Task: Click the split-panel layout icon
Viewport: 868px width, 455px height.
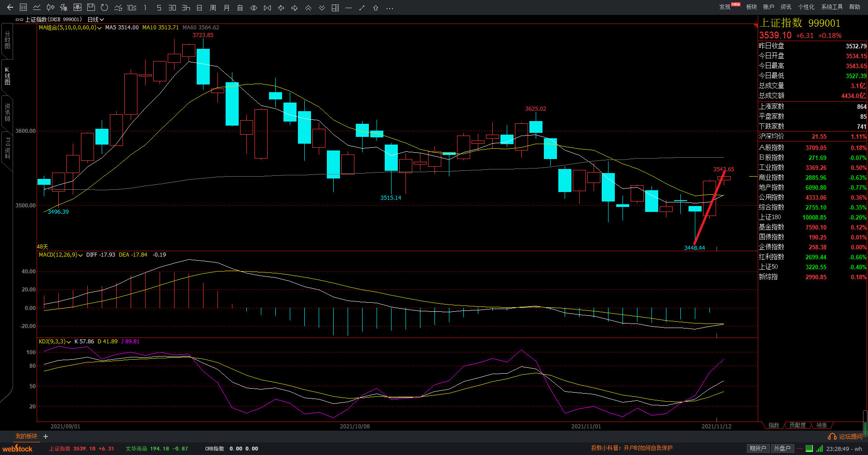Action: coord(335,8)
